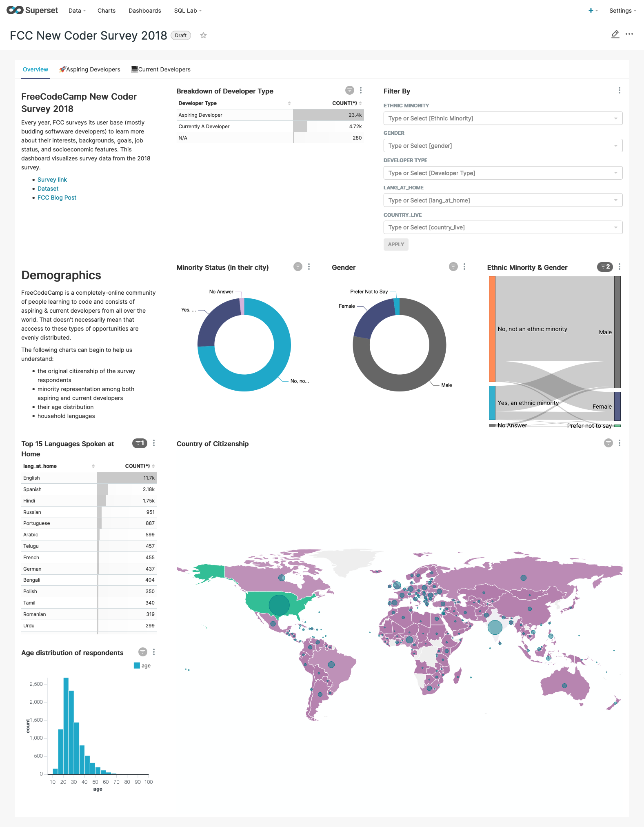
Task: Open filter indicator on Age distribution chart
Action: point(143,652)
